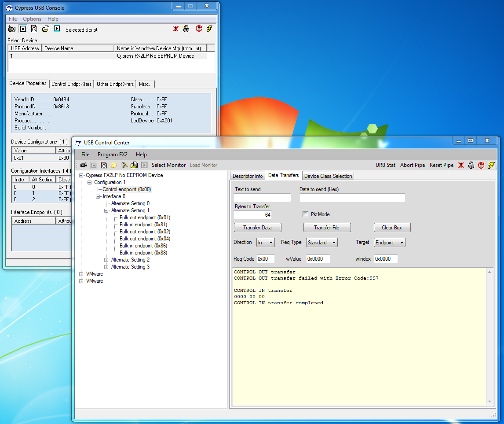Expand the second VMware tree node
Image resolution: width=504 pixels, height=424 pixels.
[x=81, y=281]
